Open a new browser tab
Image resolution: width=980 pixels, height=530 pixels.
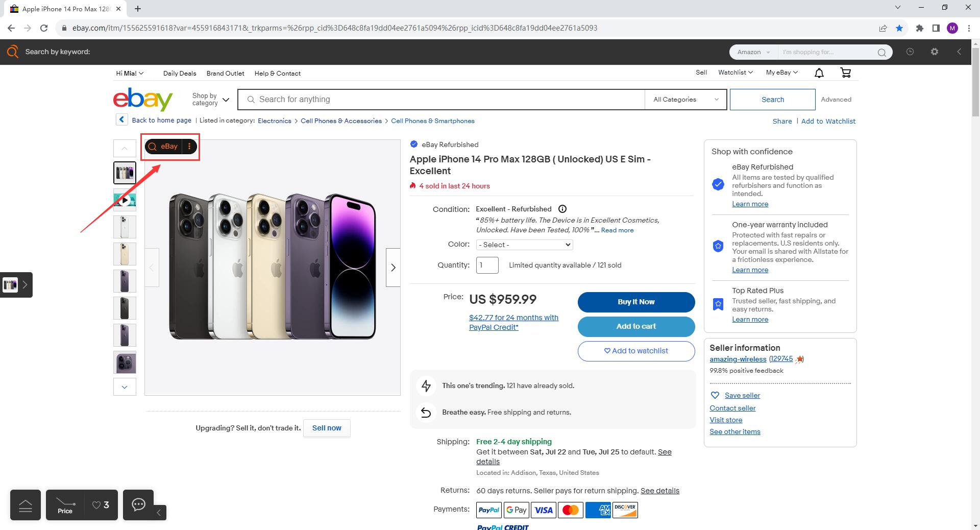[138, 9]
